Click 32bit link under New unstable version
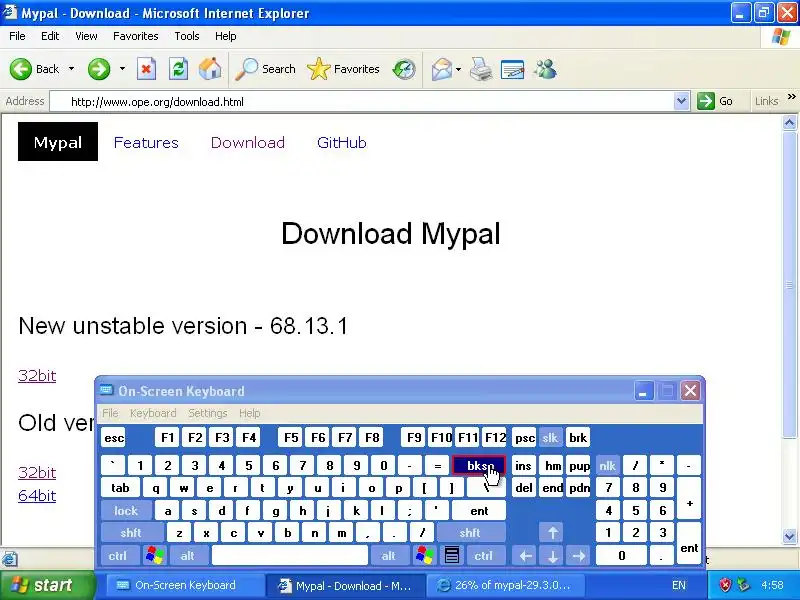The height and width of the screenshot is (600, 800). (37, 376)
